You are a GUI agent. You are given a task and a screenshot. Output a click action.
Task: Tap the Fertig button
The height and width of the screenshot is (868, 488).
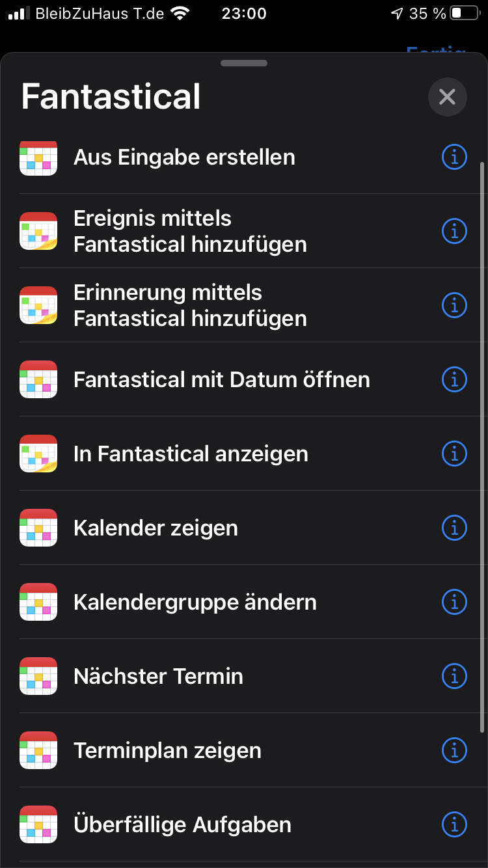pos(436,49)
